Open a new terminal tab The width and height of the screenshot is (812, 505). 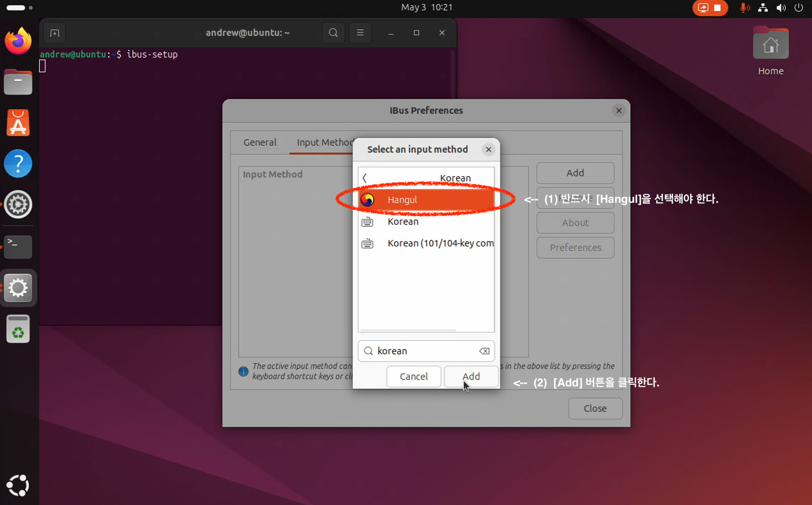point(55,33)
